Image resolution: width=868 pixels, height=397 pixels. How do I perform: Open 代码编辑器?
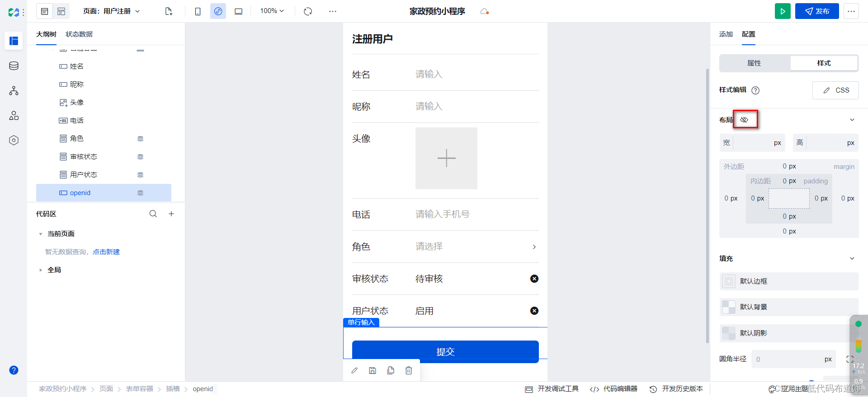click(613, 389)
